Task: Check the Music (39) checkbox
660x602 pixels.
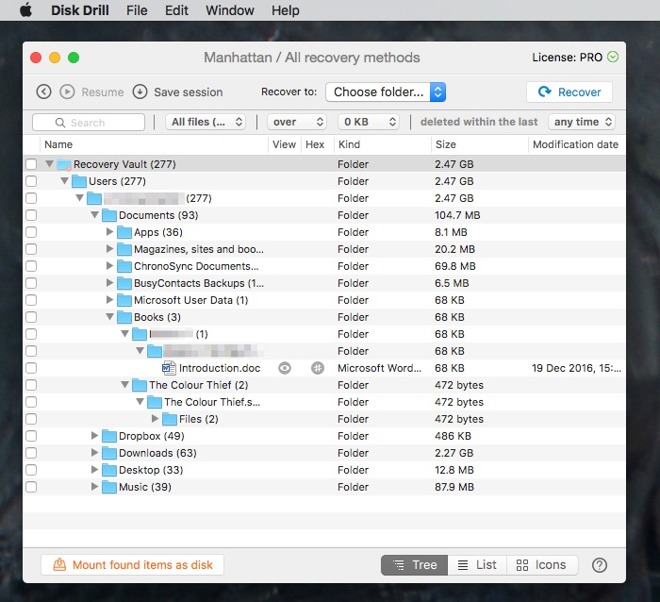Action: click(x=31, y=487)
